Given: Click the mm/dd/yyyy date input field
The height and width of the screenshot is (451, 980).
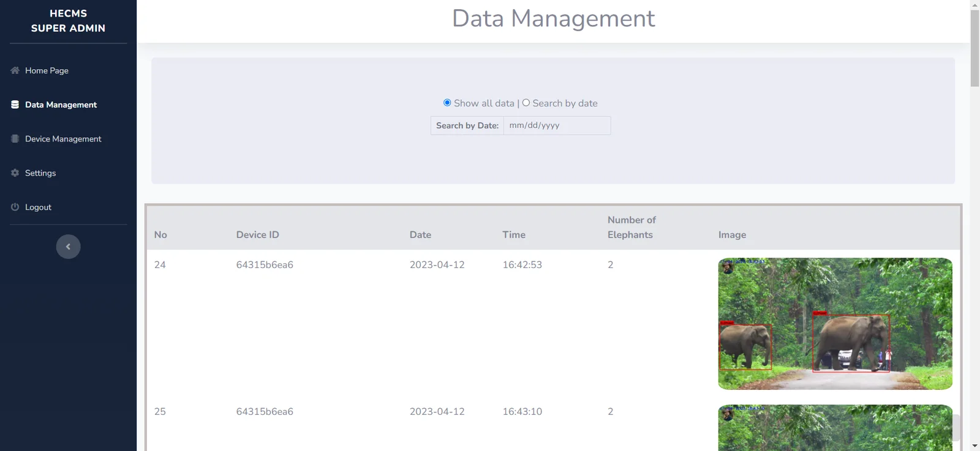Looking at the screenshot, I should pyautogui.click(x=556, y=125).
